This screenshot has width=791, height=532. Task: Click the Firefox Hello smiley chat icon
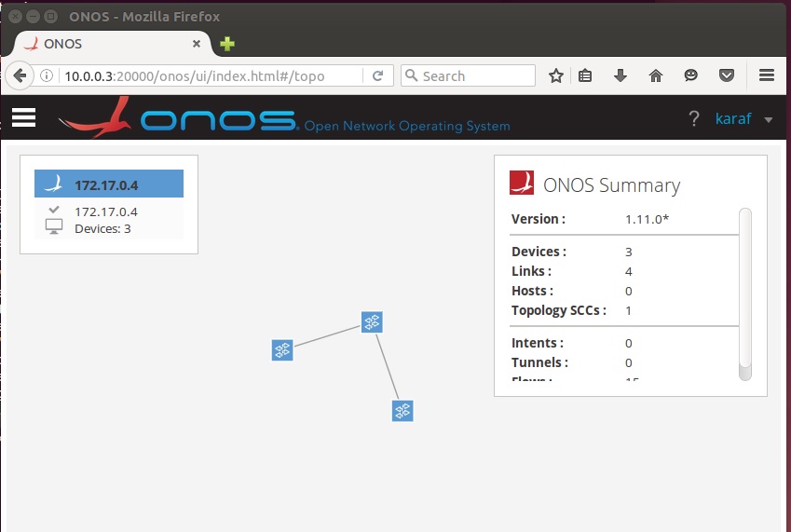[x=690, y=75]
